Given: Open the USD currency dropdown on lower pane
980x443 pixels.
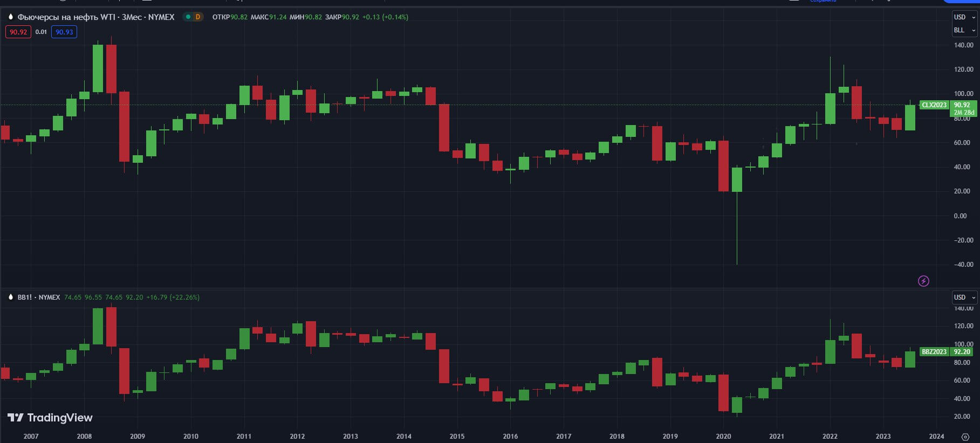Looking at the screenshot, I should coord(964,297).
